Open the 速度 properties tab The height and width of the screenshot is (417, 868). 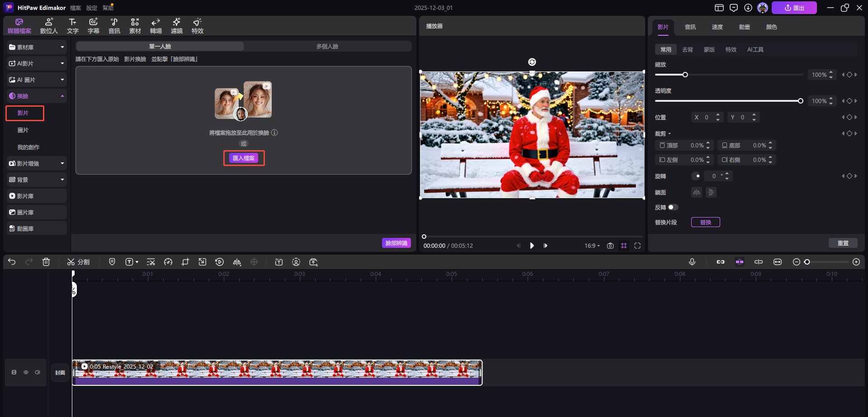pos(717,27)
